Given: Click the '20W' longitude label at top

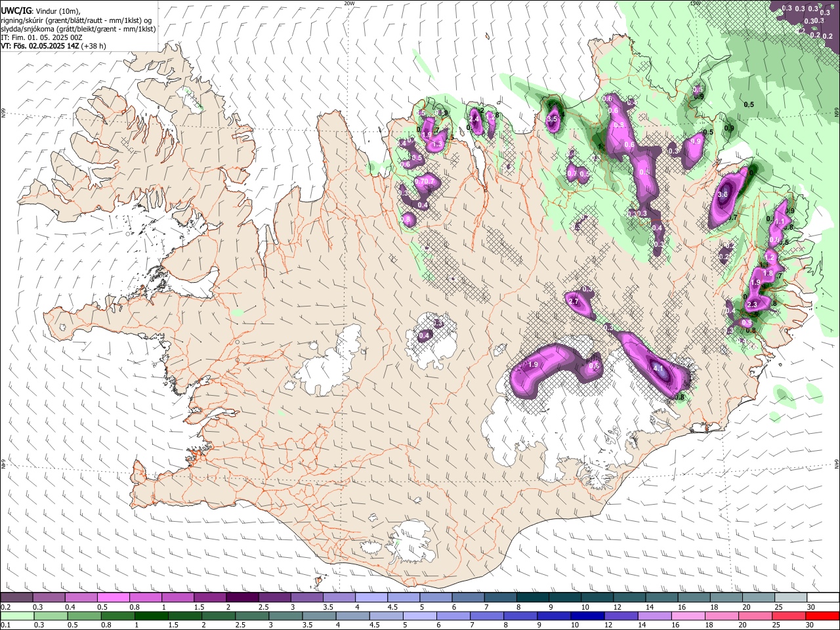Looking at the screenshot, I should click(349, 3).
